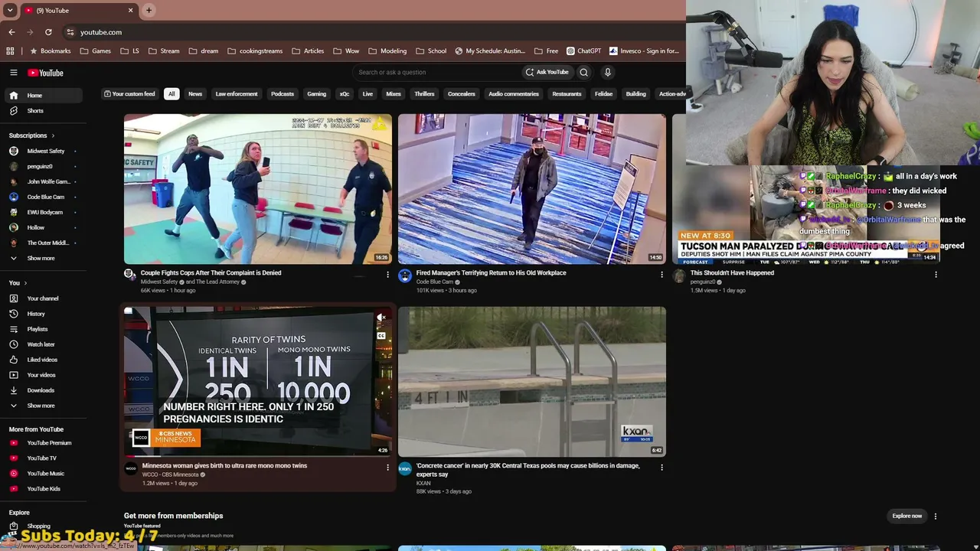Open the YouTube guide hamburger menu

tap(13, 73)
